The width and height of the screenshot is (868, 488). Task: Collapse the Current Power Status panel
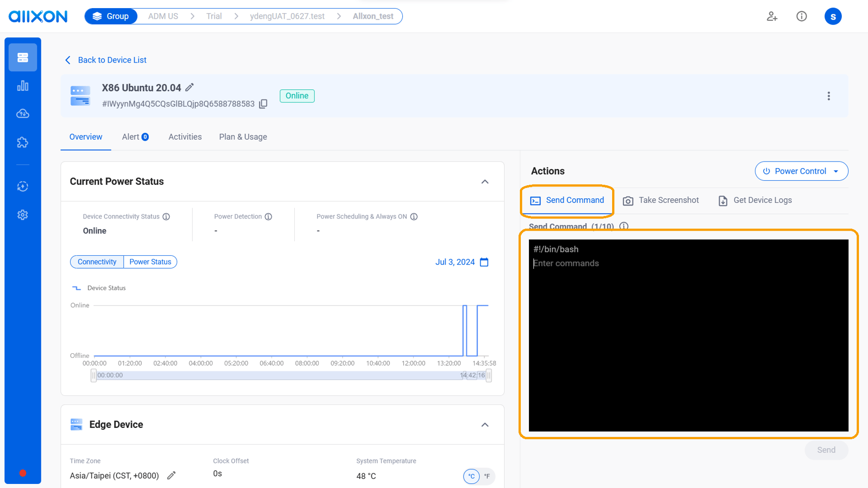pos(484,181)
